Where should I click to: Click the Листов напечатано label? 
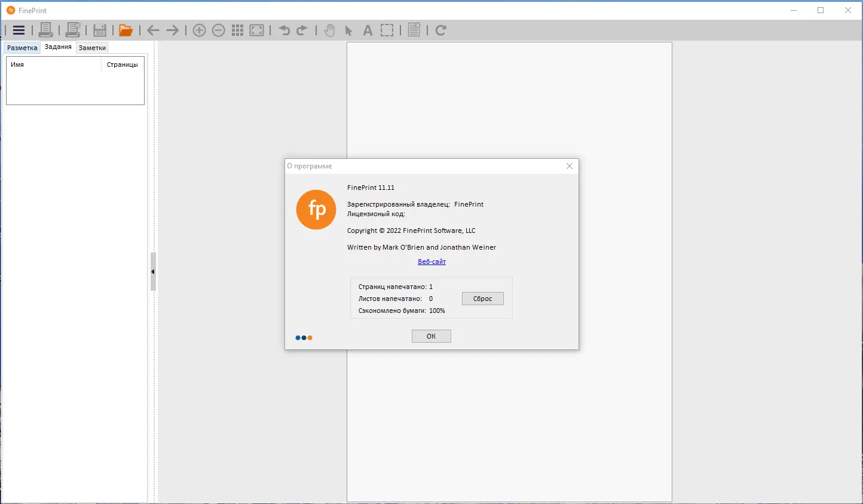390,299
